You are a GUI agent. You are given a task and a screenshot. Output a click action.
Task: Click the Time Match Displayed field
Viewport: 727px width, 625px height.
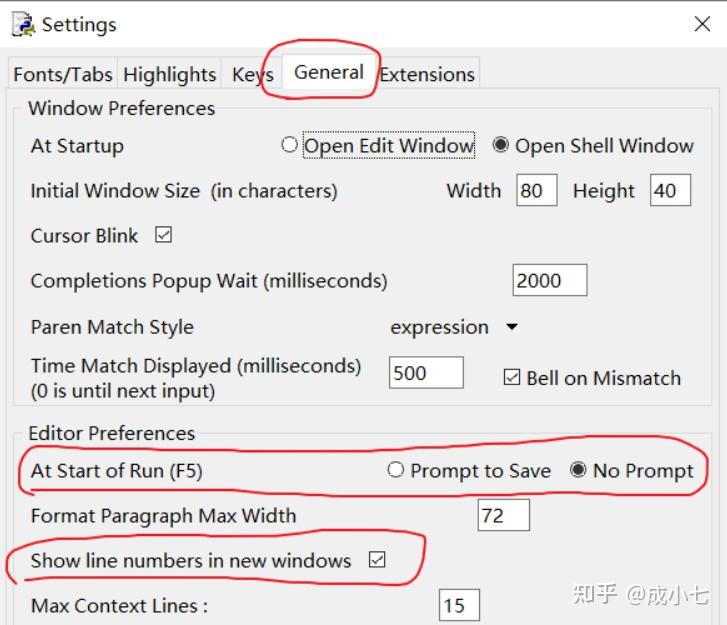coord(426,372)
